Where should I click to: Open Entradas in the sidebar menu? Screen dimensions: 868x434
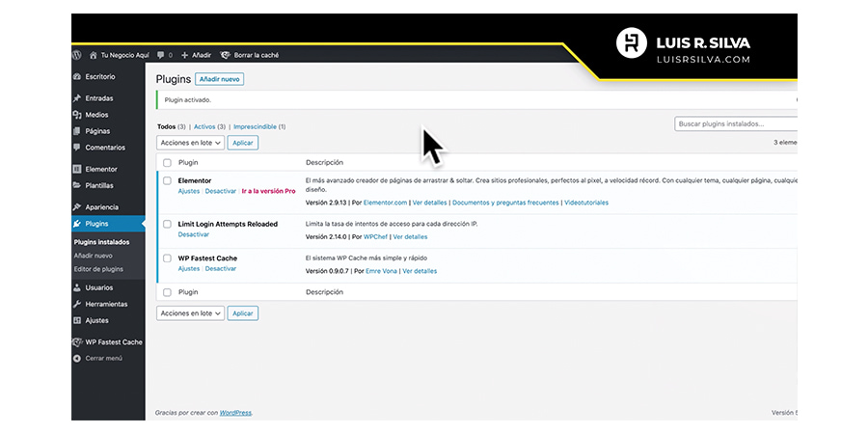coord(99,98)
